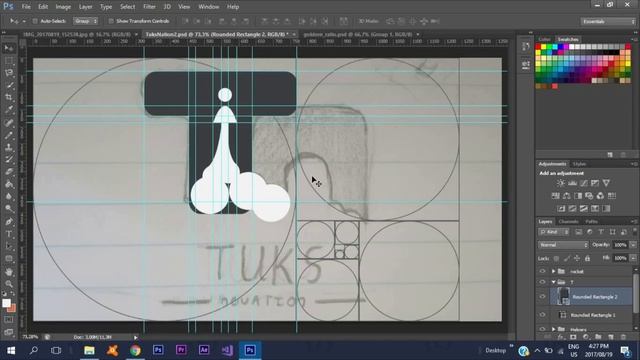Screen dimensions: 640x360
Task: Select the Hand tool
Action: (x=9, y=271)
